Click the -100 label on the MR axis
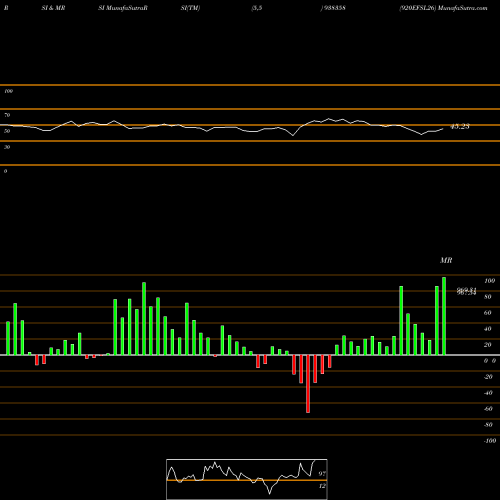This screenshot has width=500, height=500. (490, 441)
